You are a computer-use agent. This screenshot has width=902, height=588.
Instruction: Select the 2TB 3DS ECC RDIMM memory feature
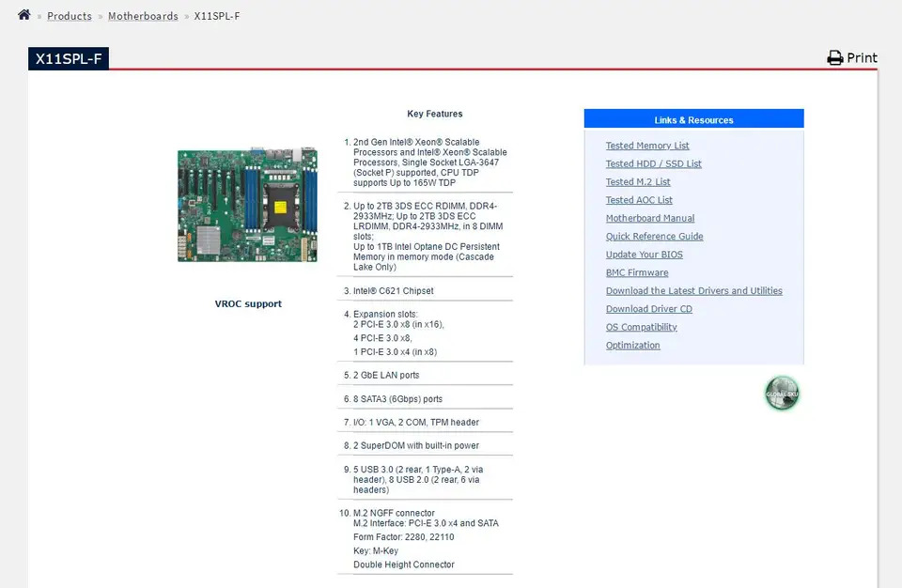click(x=428, y=237)
